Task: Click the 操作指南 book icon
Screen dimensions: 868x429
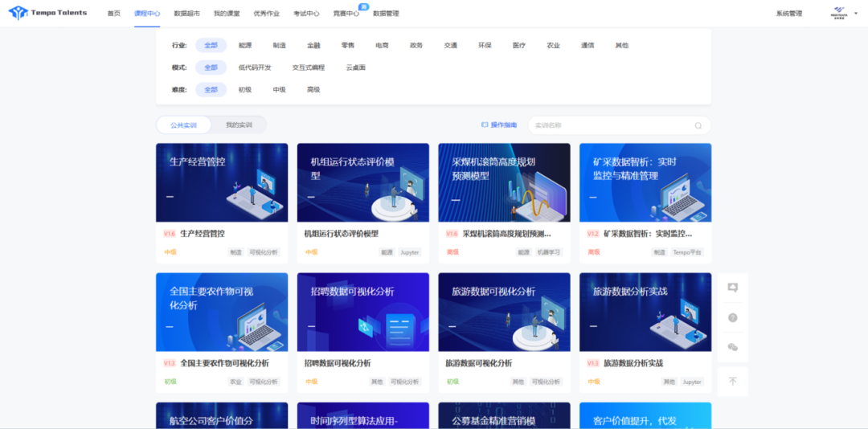Action: pyautogui.click(x=485, y=125)
